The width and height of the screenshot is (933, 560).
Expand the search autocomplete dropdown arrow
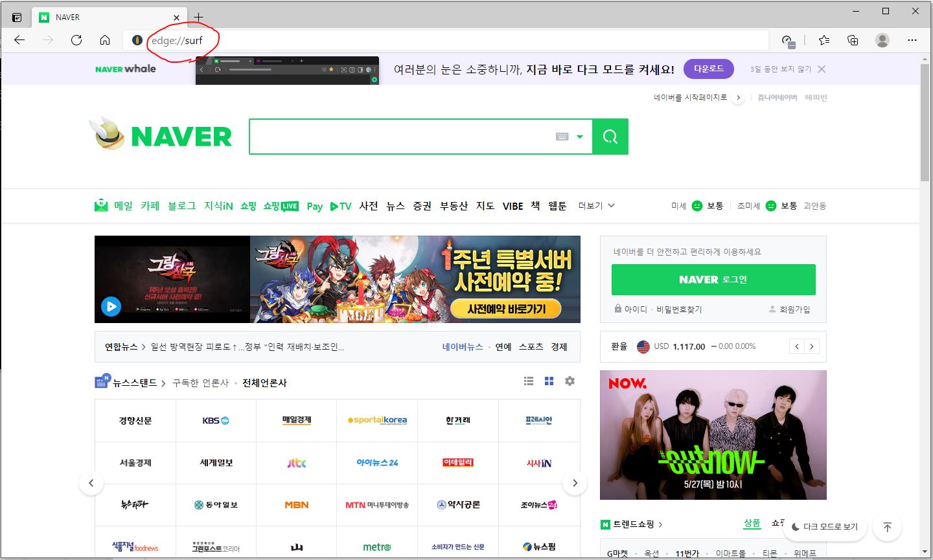(x=580, y=137)
